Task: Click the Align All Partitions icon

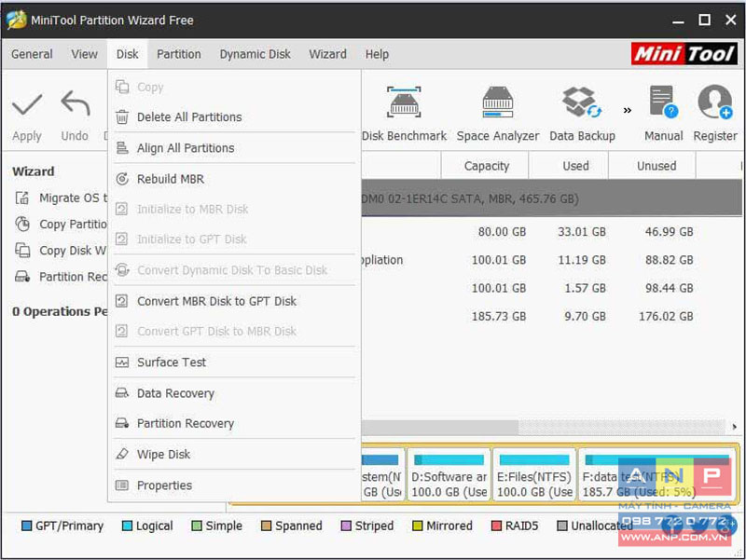Action: tap(122, 148)
